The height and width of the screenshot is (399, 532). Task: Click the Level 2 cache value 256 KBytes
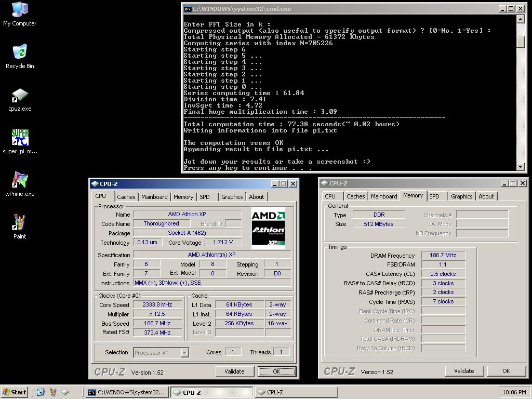(x=239, y=323)
